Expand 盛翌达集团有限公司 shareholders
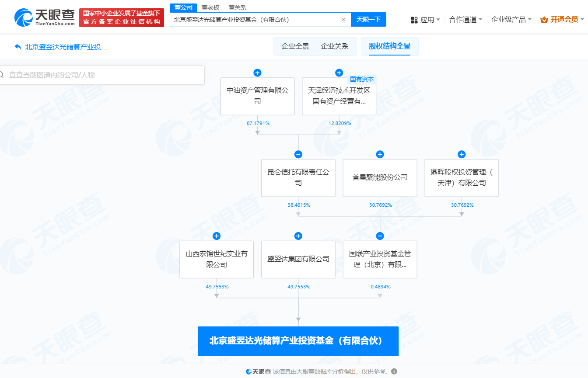The image size is (588, 378). (x=298, y=236)
